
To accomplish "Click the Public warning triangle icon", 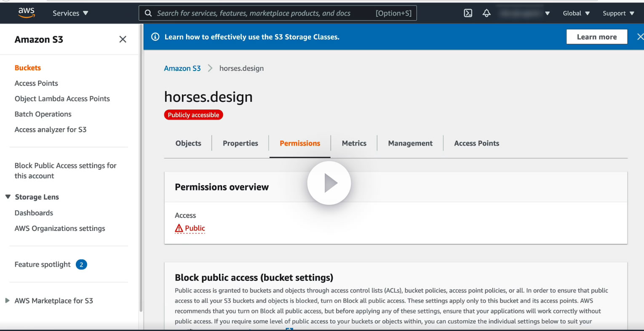I will 179,228.
